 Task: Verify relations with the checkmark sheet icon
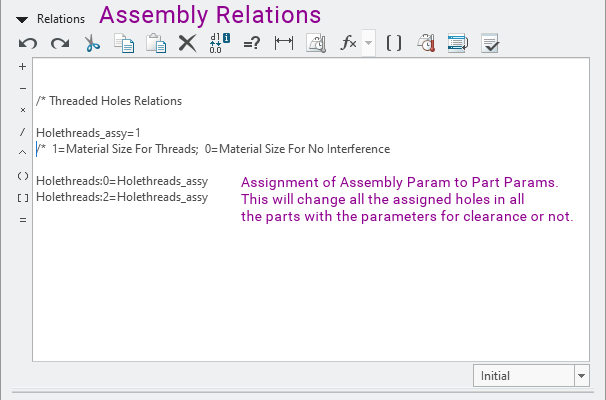tap(490, 43)
